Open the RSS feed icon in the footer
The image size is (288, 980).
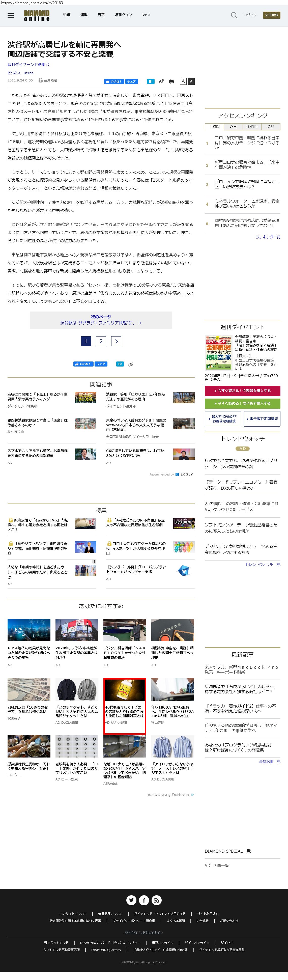click(x=156, y=900)
